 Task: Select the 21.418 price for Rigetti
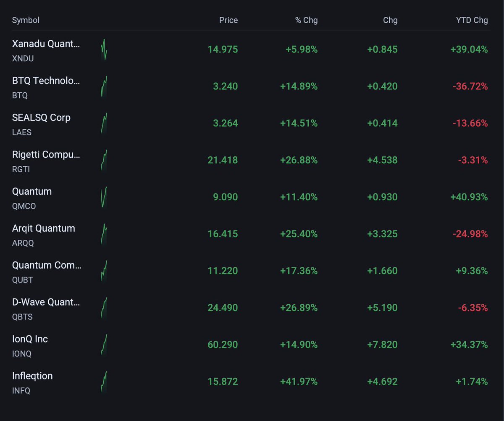point(223,160)
